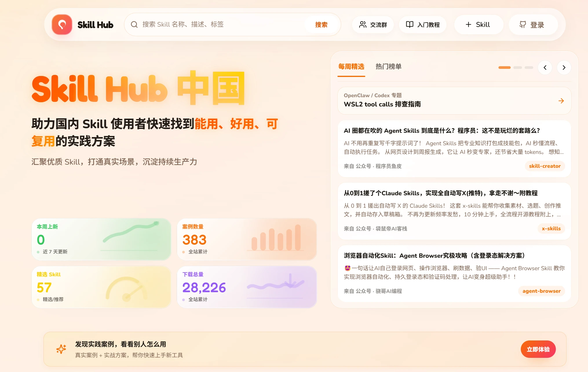Click the gauge graphic in 精选 Skill card
Image resolution: width=588 pixels, height=372 pixels.
pos(126,289)
